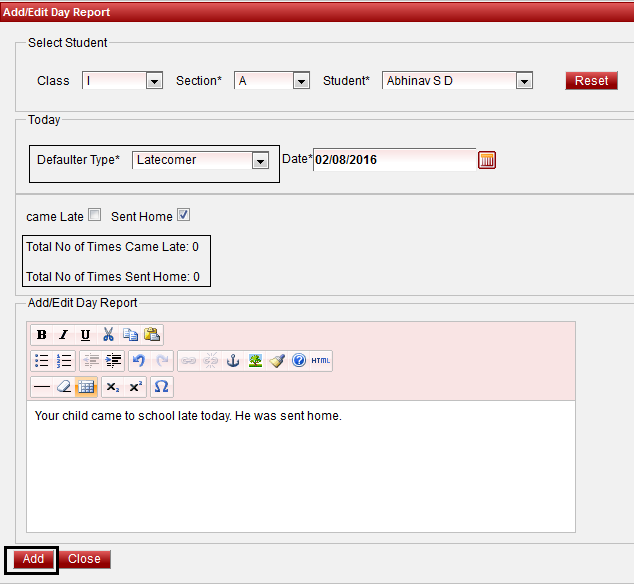This screenshot has height=584, width=634.
Task: Click the Add button
Action: 33,559
